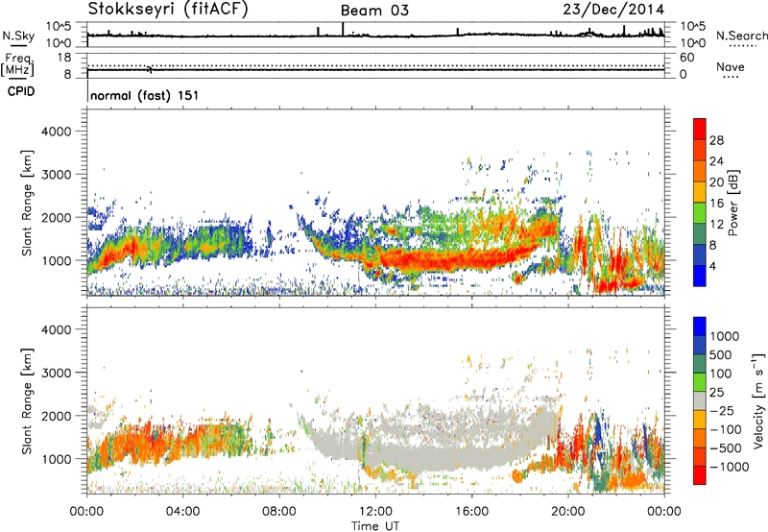Click the 24 value on power colorbar
Viewport: 768px width, 532px height.
pyautogui.click(x=716, y=161)
